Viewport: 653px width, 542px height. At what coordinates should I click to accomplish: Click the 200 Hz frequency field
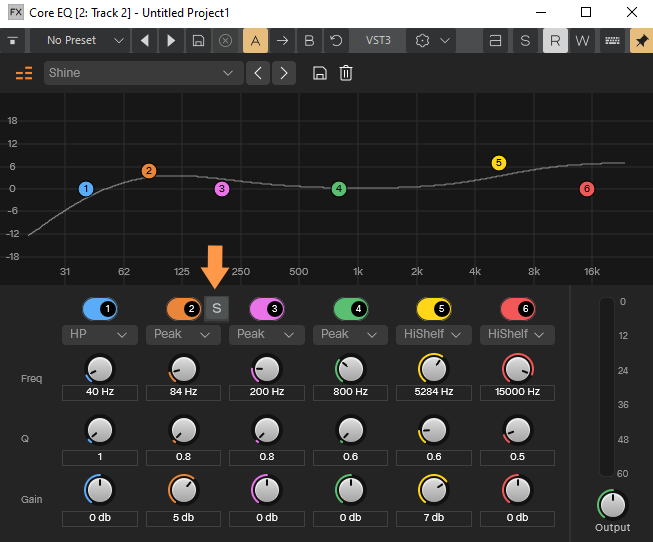267,392
